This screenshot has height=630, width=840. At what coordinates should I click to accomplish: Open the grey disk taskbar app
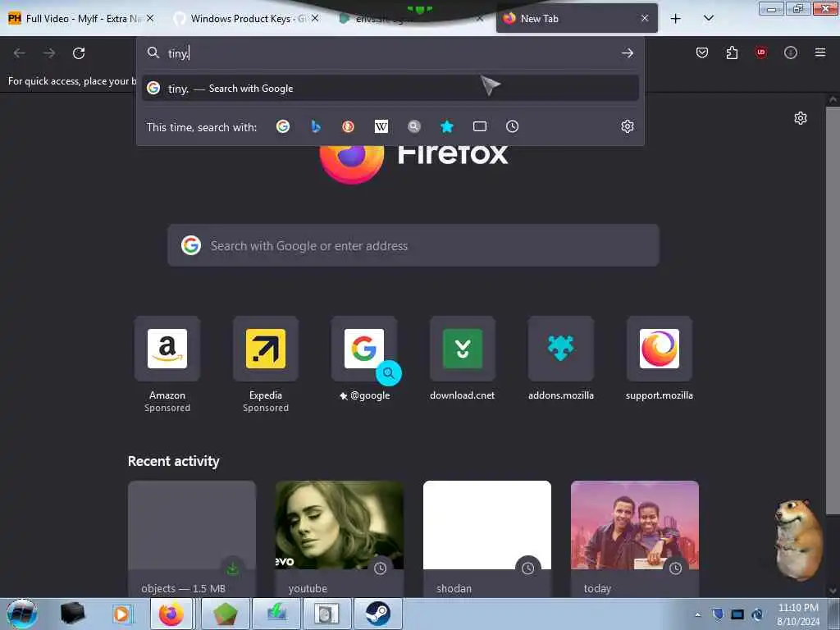(326, 614)
